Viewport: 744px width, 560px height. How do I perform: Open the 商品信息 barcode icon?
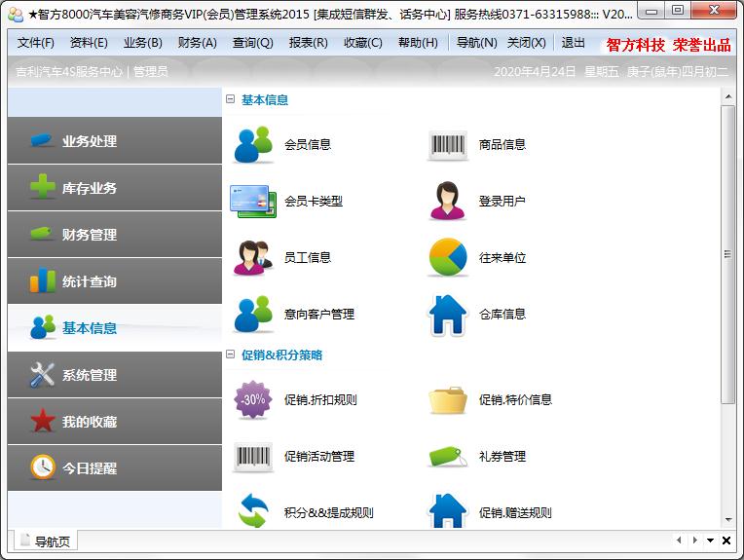click(x=447, y=145)
